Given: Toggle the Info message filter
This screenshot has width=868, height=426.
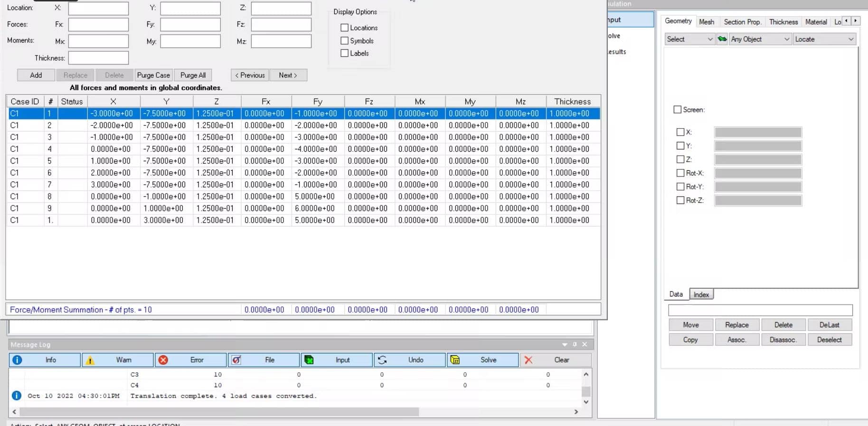Looking at the screenshot, I should tap(45, 360).
